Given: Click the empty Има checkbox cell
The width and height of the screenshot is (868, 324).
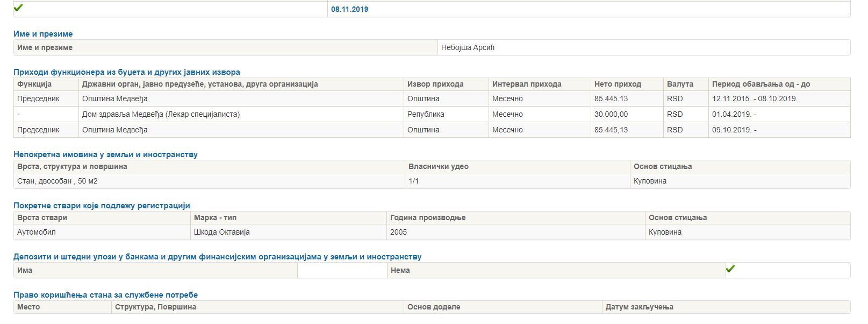Looking at the screenshot, I should pos(342,270).
